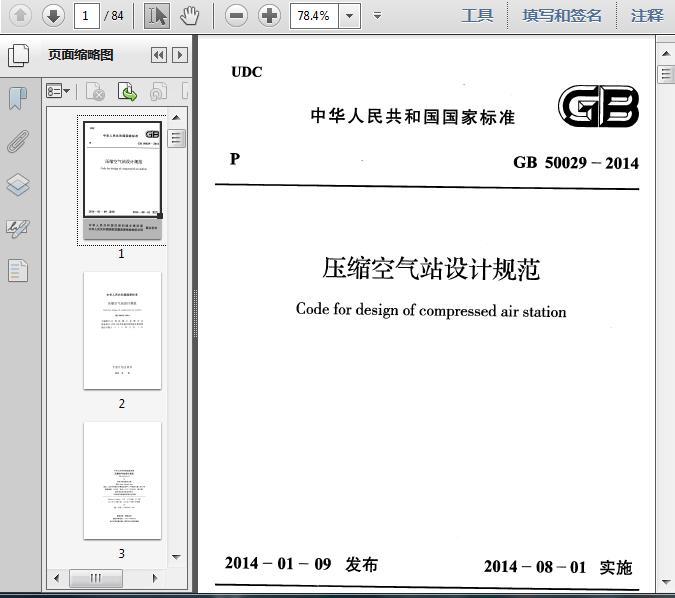Click thumbnail horizontal scrollbar handle
The image size is (675, 598).
click(x=96, y=578)
